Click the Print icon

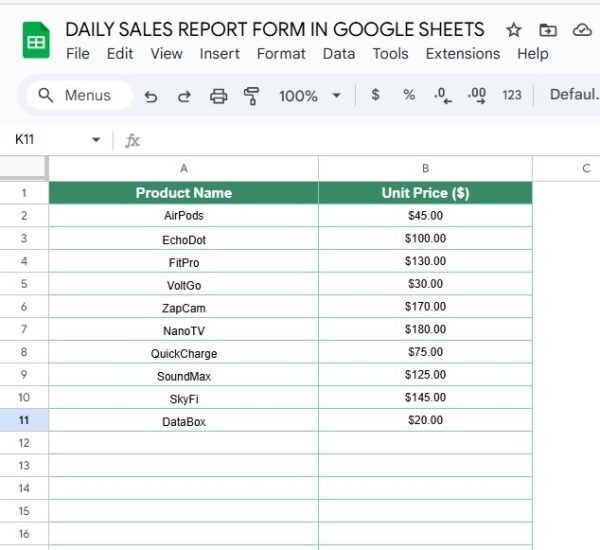[x=218, y=96]
